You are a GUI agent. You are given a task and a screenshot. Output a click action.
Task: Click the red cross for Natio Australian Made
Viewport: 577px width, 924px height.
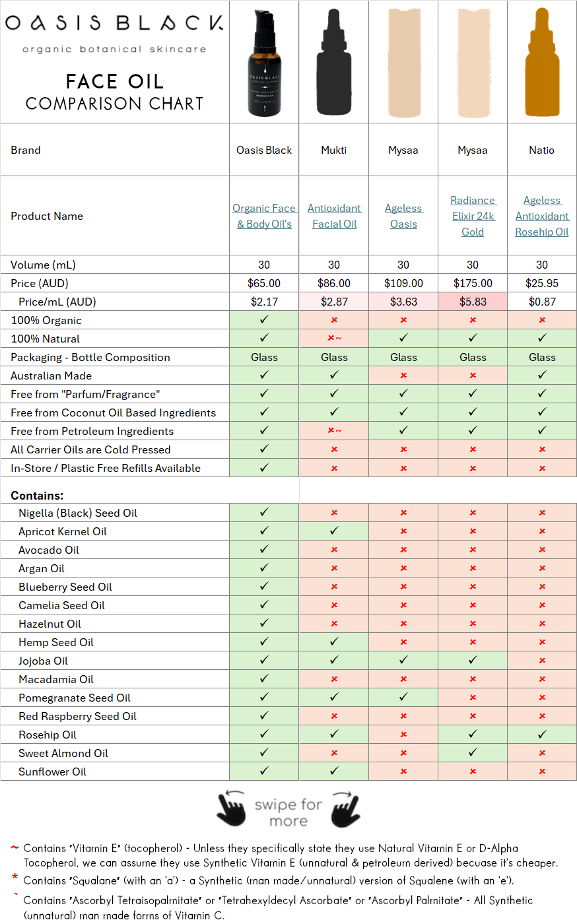(x=541, y=376)
